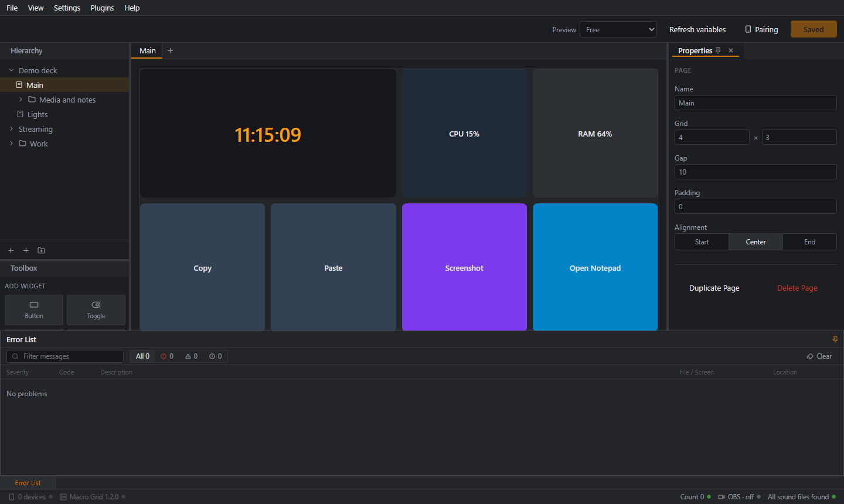Click the Filter messages search field
This screenshot has width=844, height=504.
pos(65,356)
